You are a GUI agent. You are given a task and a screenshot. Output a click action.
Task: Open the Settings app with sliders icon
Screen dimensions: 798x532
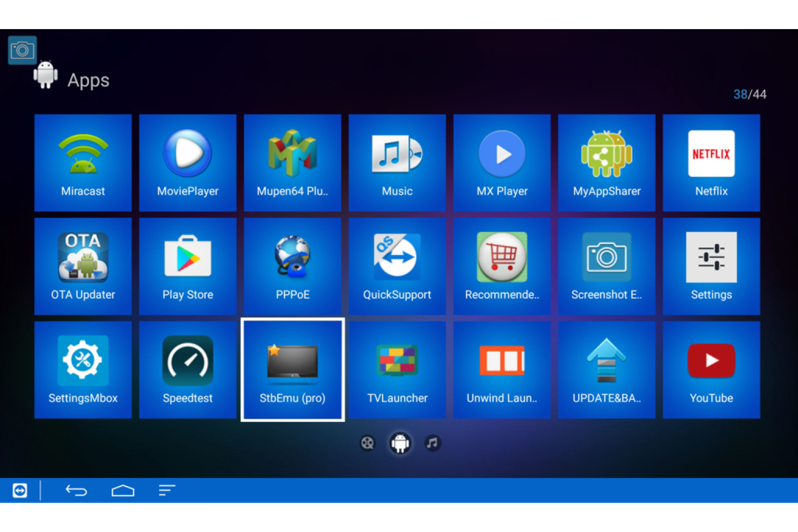click(711, 266)
